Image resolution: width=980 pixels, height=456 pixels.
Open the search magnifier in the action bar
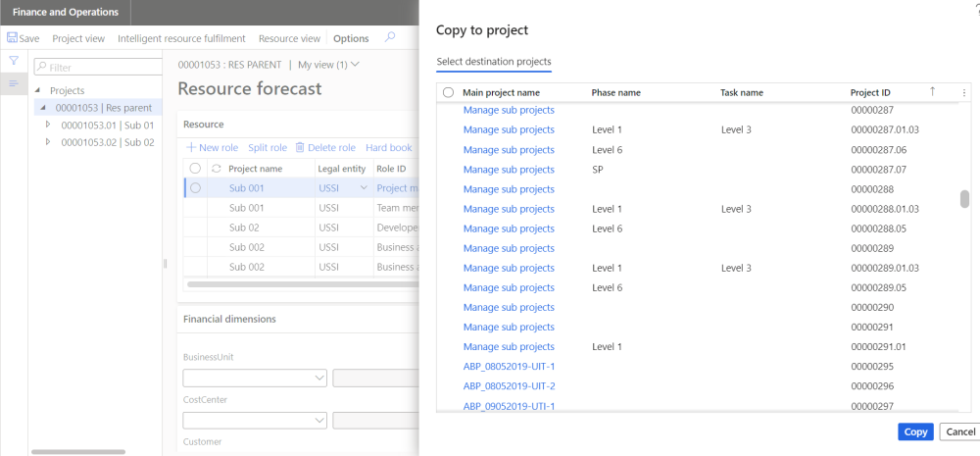[x=390, y=37]
